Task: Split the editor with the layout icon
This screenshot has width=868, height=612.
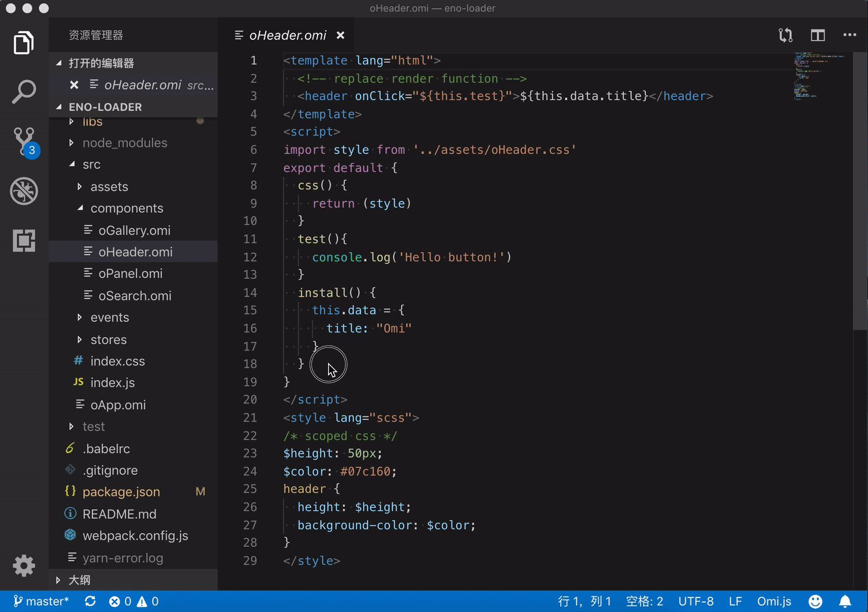Action: [818, 35]
